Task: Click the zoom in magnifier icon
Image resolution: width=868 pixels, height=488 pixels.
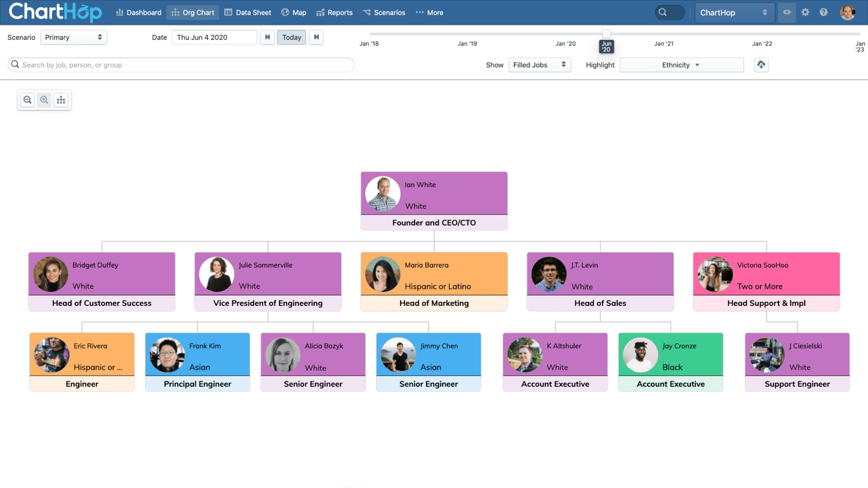Action: pyautogui.click(x=44, y=100)
